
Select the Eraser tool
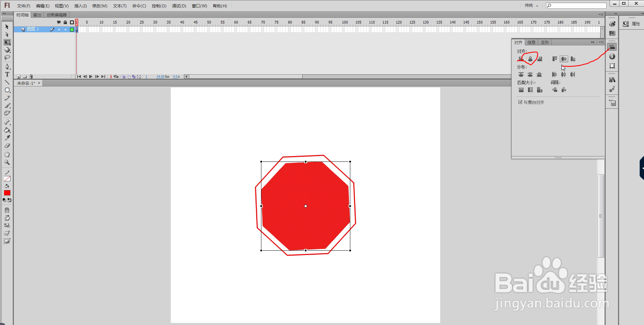pyautogui.click(x=7, y=146)
